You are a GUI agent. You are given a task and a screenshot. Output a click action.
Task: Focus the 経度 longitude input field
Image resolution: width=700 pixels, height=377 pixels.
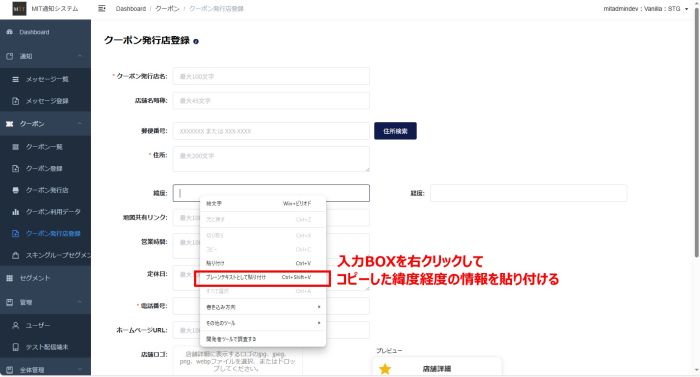click(x=529, y=193)
